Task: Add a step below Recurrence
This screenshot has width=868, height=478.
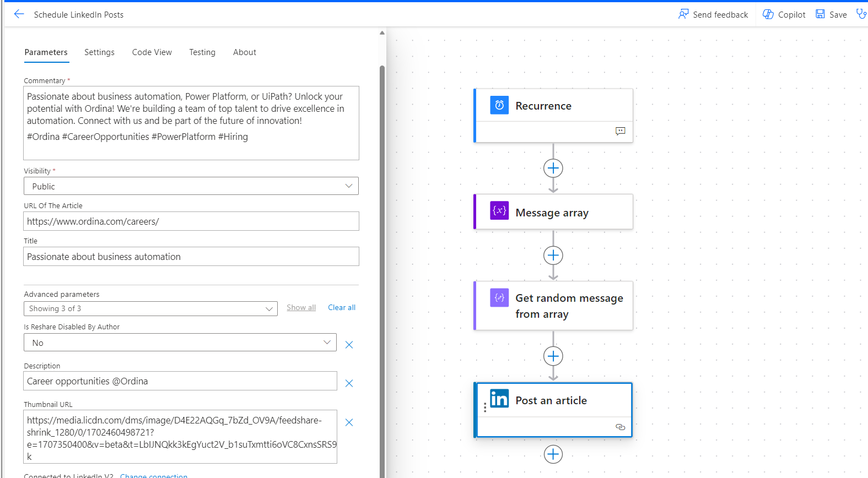Action: pos(553,168)
